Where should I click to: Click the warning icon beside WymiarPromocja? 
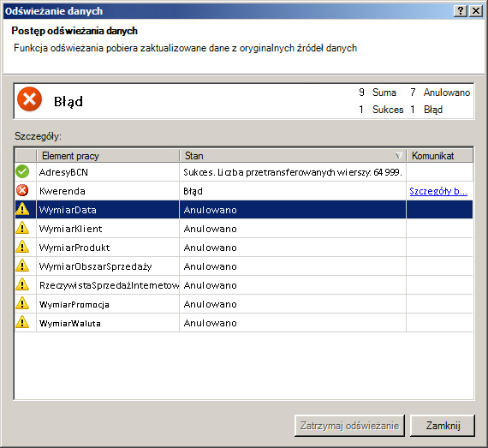point(22,303)
